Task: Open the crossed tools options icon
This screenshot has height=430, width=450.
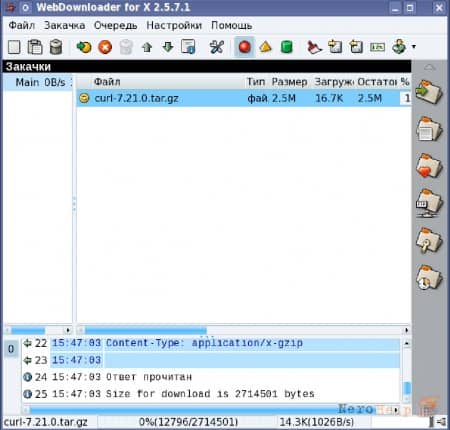Action: pos(217,47)
